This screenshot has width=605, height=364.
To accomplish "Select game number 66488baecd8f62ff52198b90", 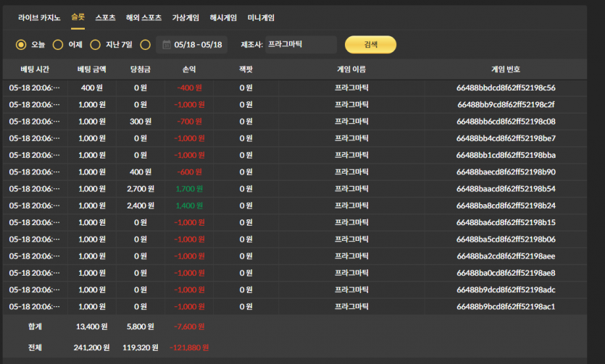I will (x=506, y=172).
